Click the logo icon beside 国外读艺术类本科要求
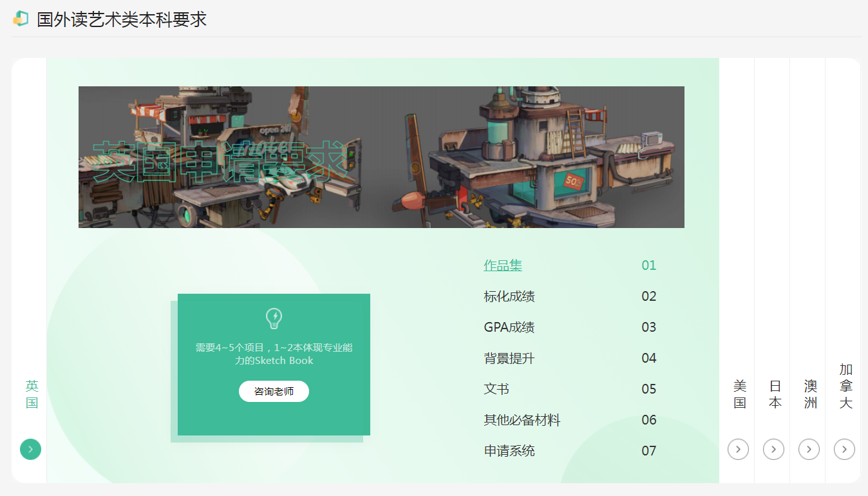 point(21,19)
